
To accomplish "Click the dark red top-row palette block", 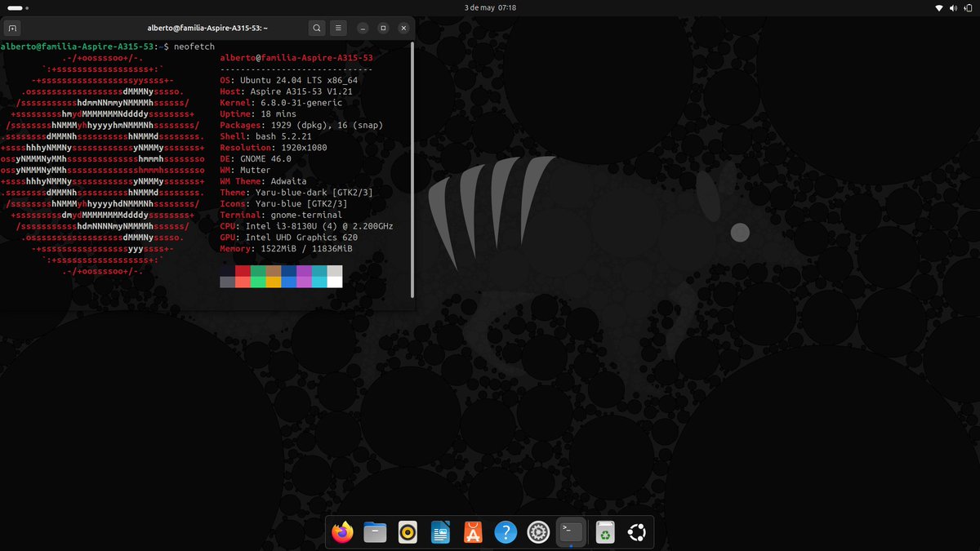I will coord(243,271).
